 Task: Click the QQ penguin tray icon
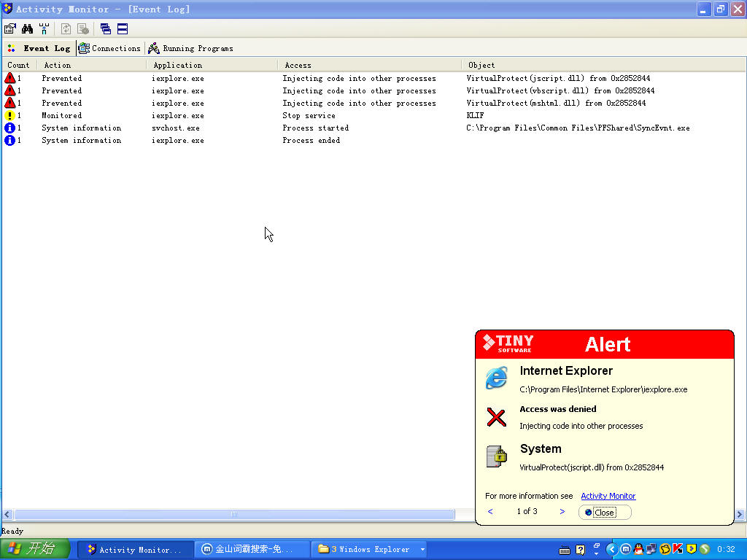(x=638, y=550)
